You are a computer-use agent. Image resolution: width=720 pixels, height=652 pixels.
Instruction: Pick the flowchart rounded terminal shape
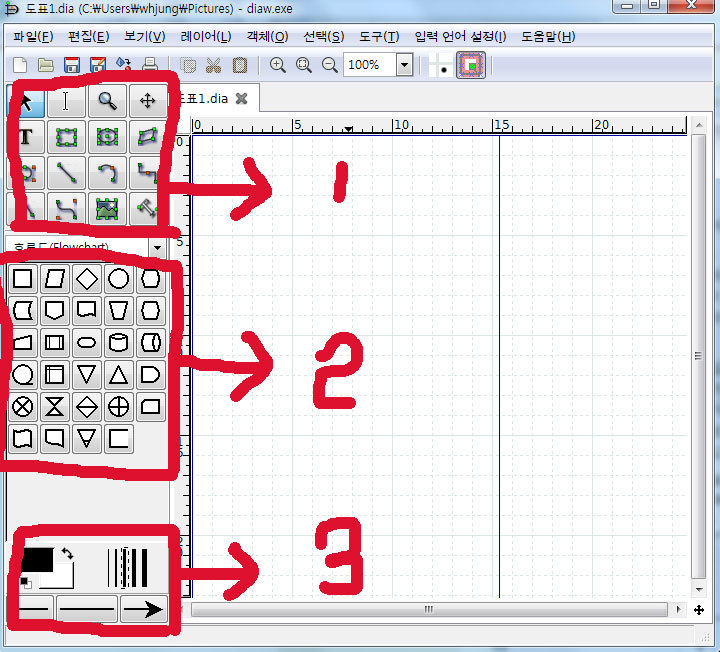point(87,343)
